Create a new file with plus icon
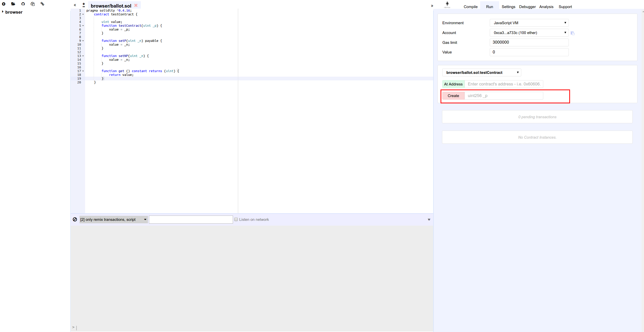This screenshot has width=644, height=332. (x=4, y=4)
